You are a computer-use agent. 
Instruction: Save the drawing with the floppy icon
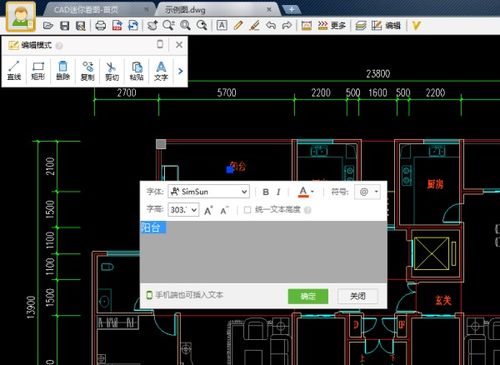tap(64, 26)
